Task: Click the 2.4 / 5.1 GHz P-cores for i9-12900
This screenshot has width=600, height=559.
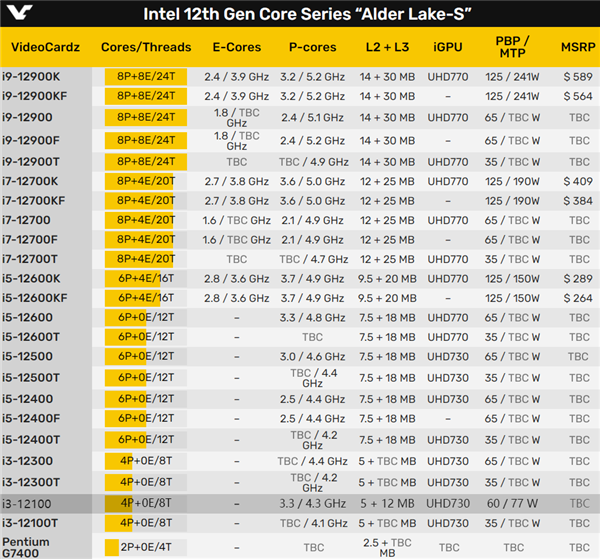Action: pyautogui.click(x=312, y=117)
